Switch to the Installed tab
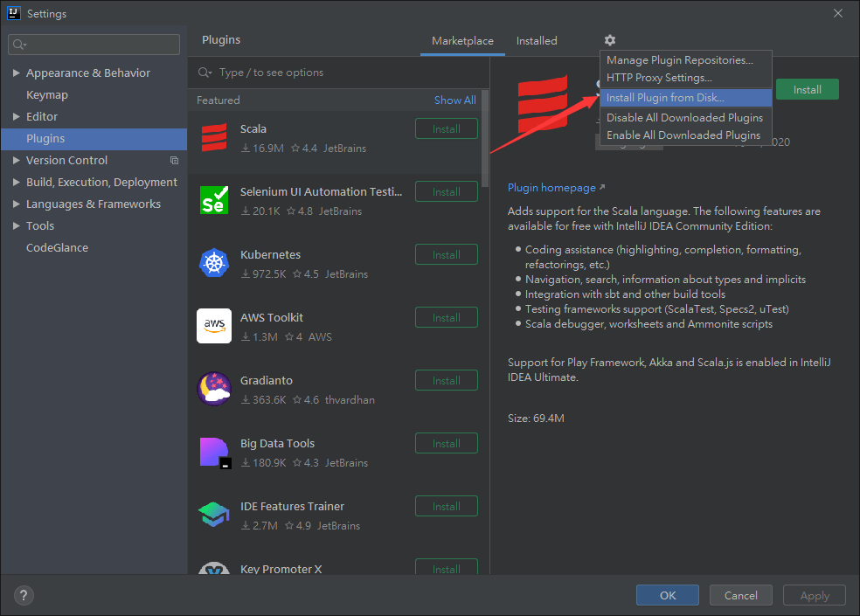 [x=537, y=41]
